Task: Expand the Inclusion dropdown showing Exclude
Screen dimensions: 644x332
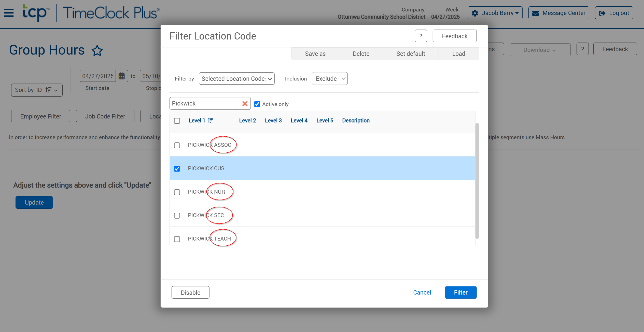Action: click(330, 78)
